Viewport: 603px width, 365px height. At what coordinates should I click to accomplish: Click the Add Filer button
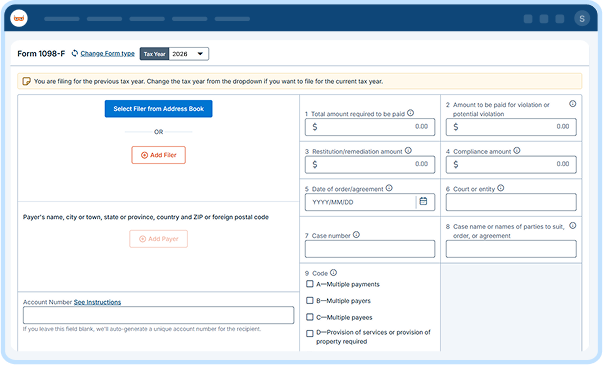tap(158, 155)
